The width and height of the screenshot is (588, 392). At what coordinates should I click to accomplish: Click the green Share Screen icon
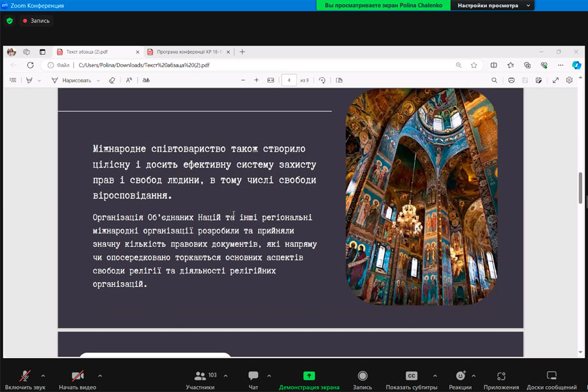coord(309,376)
